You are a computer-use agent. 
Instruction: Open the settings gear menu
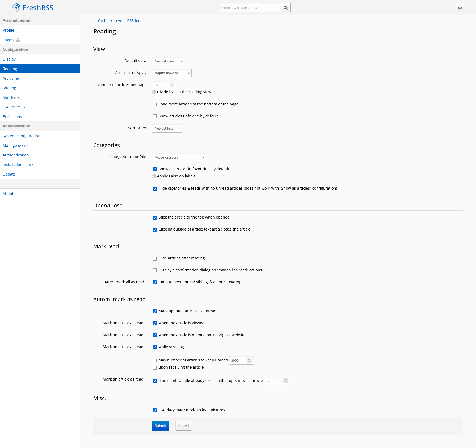coord(460,8)
